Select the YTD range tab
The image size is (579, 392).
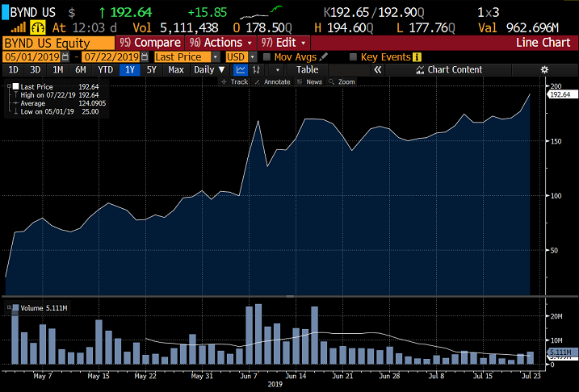(x=106, y=69)
